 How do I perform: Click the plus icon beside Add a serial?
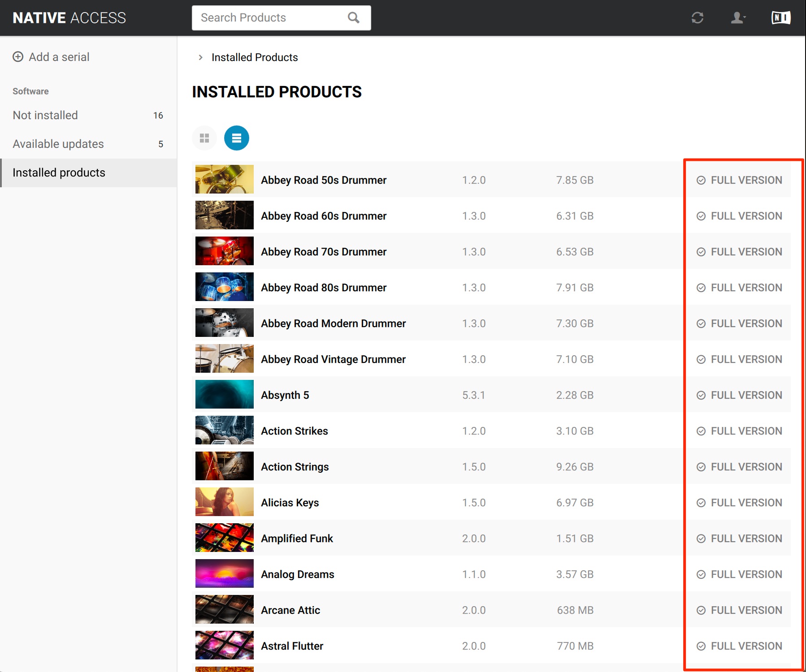click(x=18, y=57)
